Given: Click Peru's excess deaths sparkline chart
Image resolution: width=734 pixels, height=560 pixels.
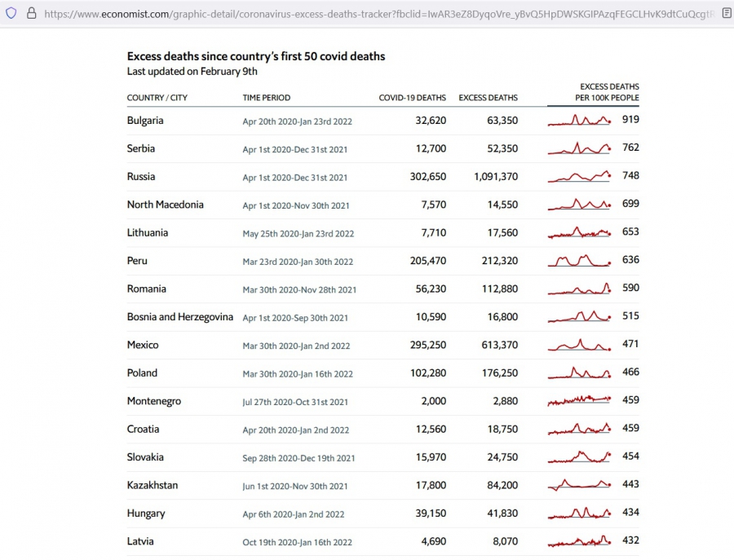Looking at the screenshot, I should (579, 261).
